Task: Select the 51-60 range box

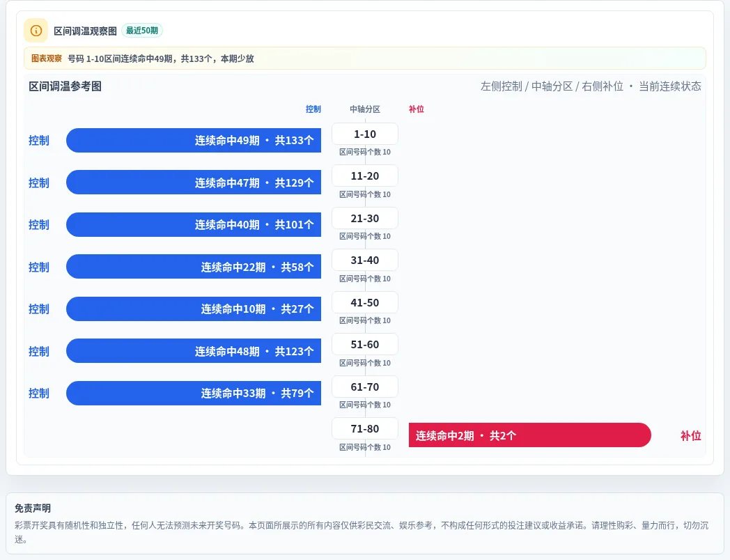Action: (365, 345)
